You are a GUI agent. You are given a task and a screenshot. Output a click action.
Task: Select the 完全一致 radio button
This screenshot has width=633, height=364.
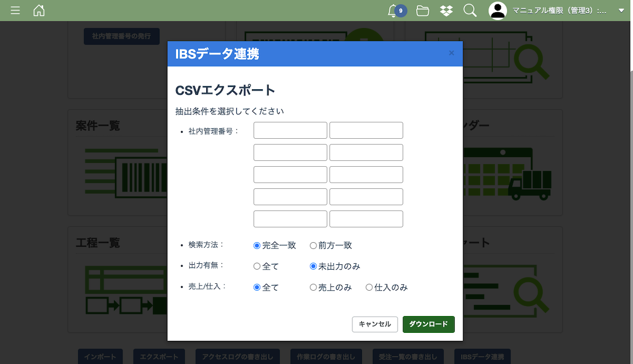coord(257,245)
